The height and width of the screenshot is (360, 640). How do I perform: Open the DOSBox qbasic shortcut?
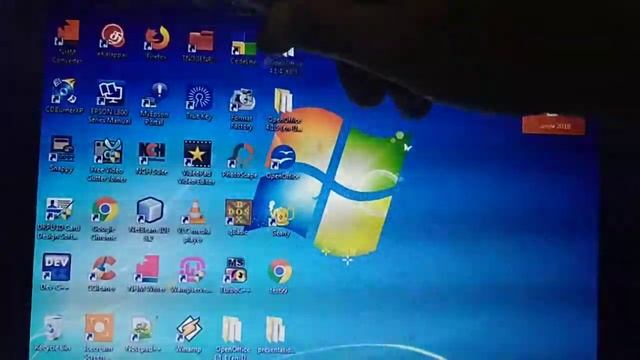(x=239, y=212)
